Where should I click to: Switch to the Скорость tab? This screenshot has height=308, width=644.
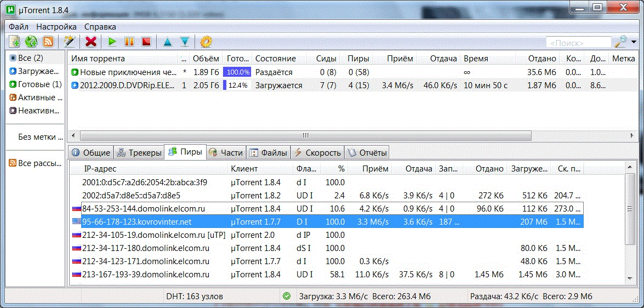click(x=317, y=153)
